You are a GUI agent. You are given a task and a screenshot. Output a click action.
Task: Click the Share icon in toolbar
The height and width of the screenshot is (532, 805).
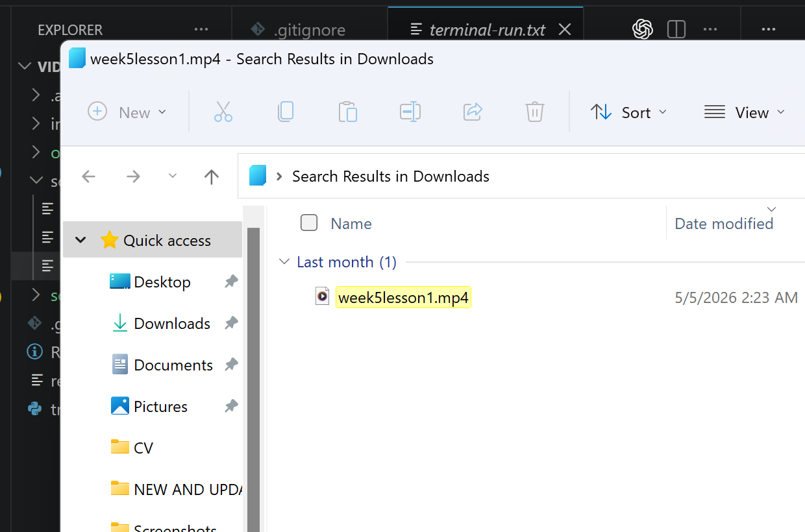pos(473,112)
